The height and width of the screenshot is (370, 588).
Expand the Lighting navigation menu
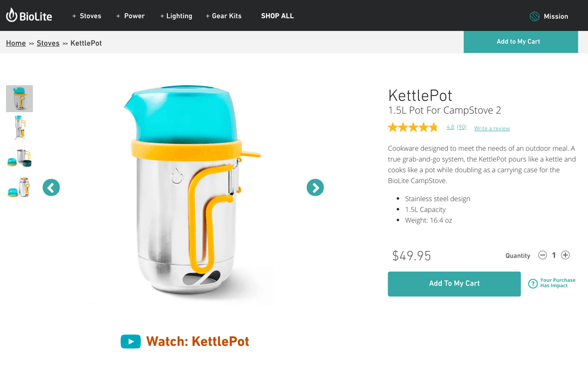[176, 16]
